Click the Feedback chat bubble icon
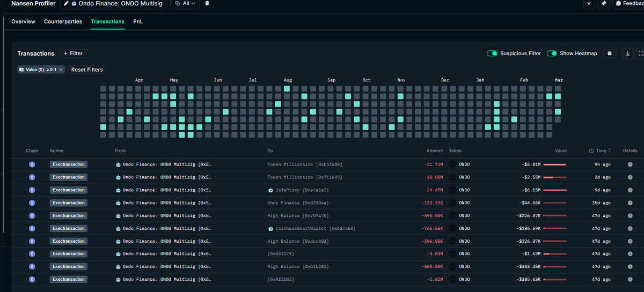 [x=618, y=3]
